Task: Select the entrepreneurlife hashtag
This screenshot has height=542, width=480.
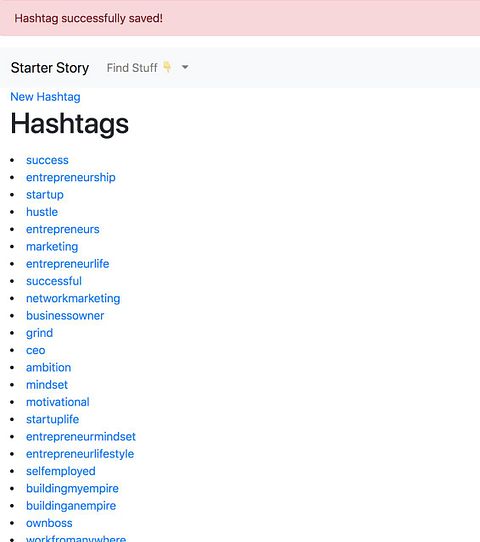Action: point(68,264)
